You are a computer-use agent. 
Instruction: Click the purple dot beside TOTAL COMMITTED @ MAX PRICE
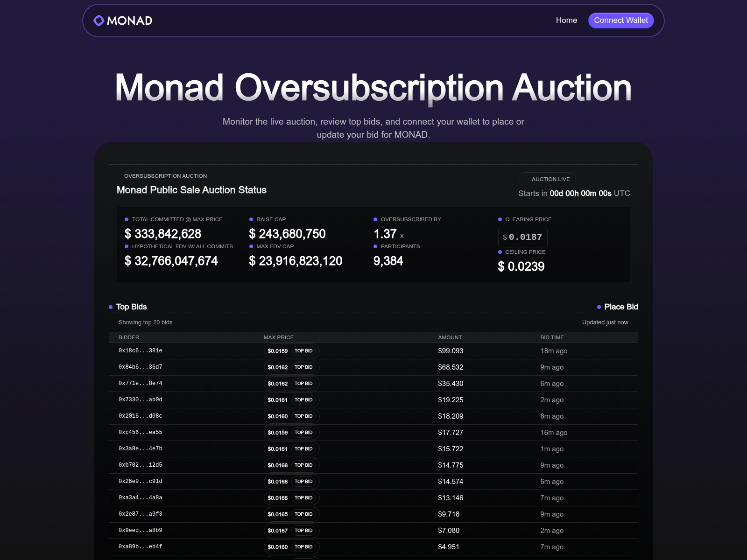(x=126, y=219)
